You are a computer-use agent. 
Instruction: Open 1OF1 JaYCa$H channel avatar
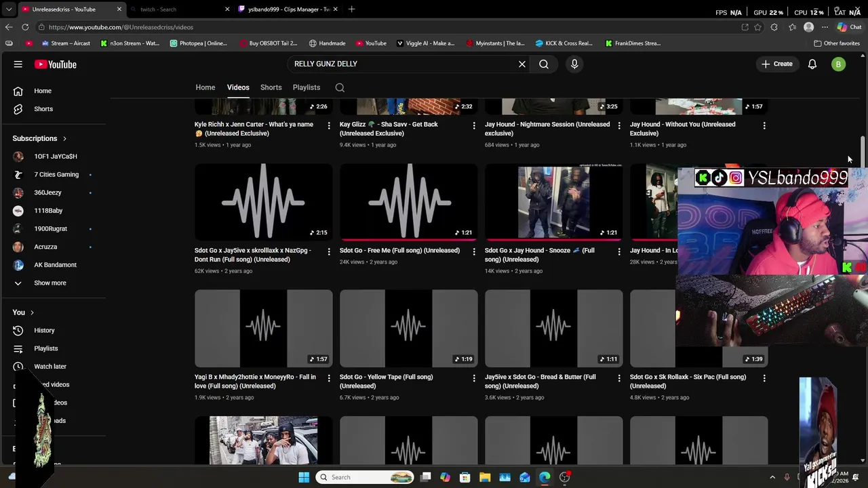click(18, 157)
